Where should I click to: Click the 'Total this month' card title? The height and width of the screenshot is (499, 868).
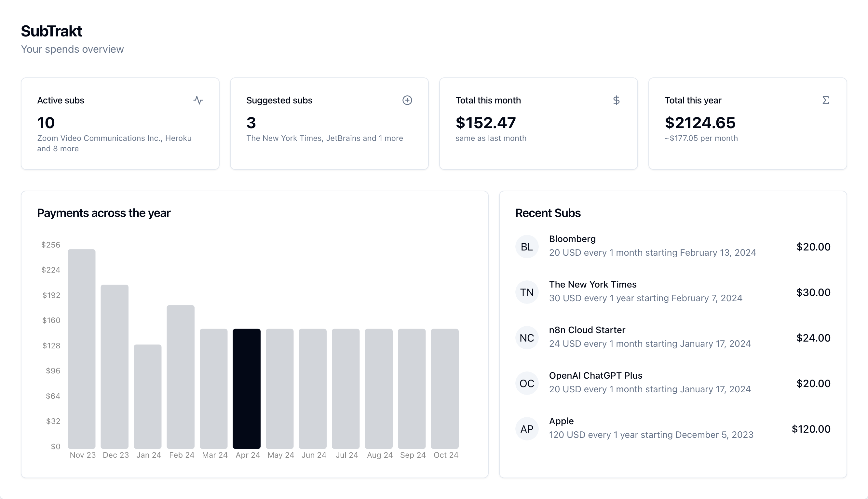click(x=488, y=101)
